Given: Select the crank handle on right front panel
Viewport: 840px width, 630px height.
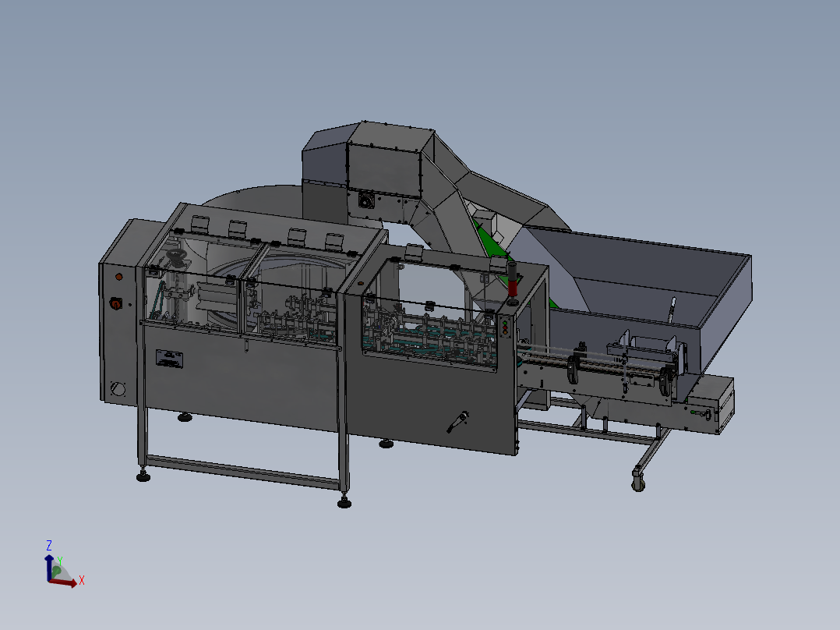Looking at the screenshot, I should click(x=458, y=422).
